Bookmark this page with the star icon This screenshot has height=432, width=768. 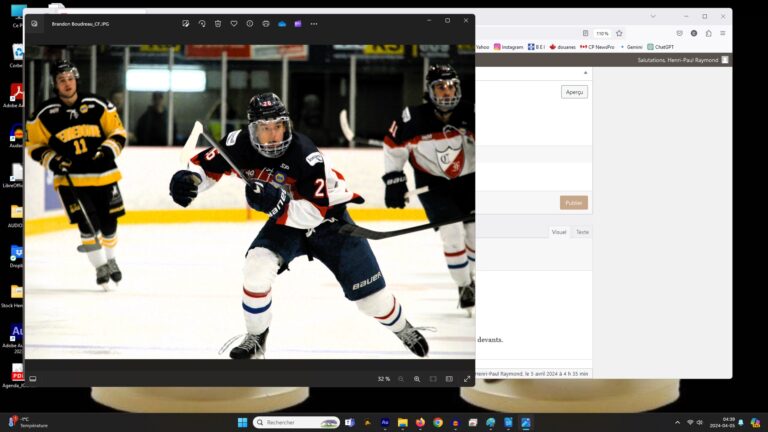[x=619, y=33]
